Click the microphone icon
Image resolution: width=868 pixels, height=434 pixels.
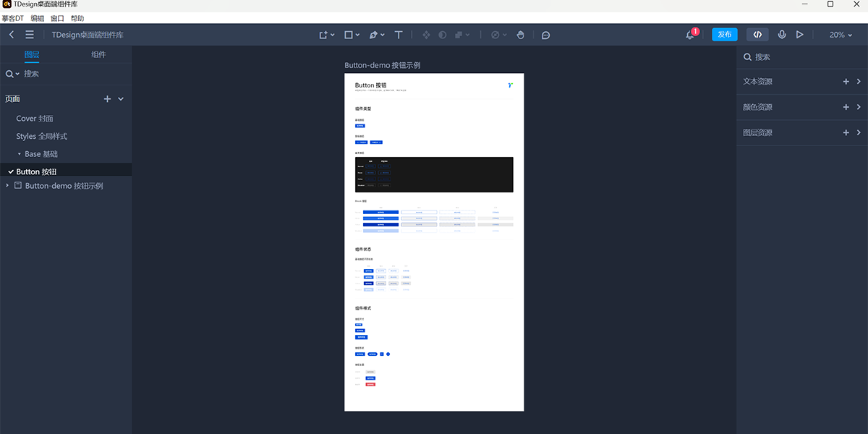pyautogui.click(x=782, y=35)
